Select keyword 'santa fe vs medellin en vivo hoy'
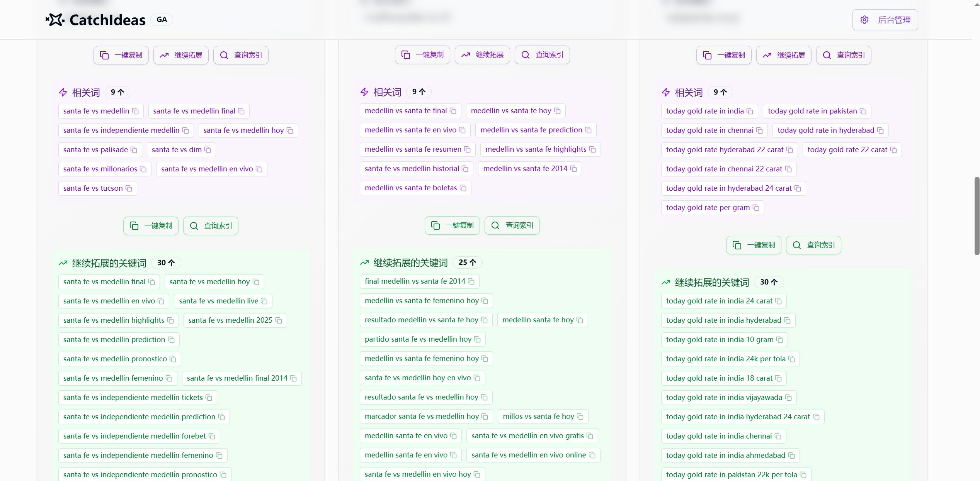The height and width of the screenshot is (481, 980). (x=422, y=474)
